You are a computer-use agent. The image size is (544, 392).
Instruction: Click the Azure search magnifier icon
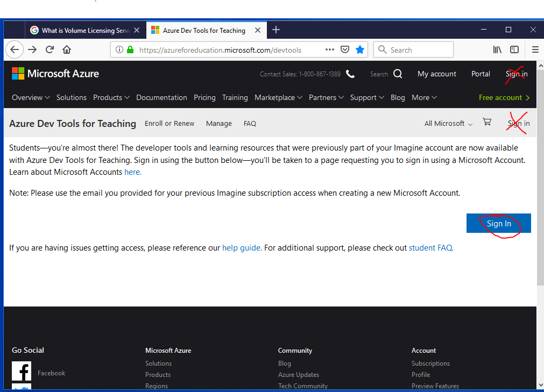coord(398,74)
